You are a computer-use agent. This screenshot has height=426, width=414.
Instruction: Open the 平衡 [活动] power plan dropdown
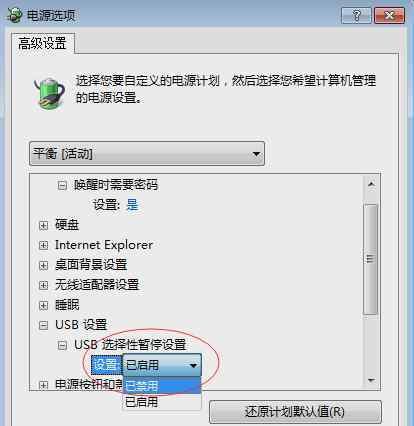(x=147, y=154)
